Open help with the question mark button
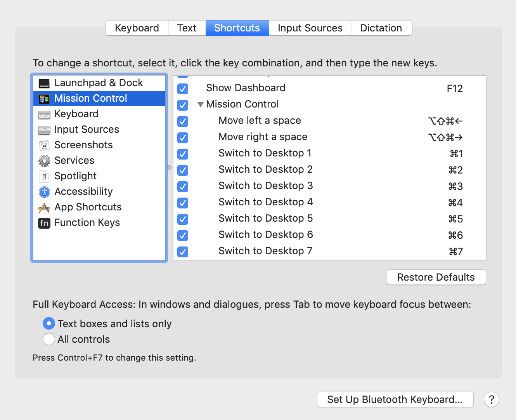This screenshot has height=420, width=516. pos(491,399)
